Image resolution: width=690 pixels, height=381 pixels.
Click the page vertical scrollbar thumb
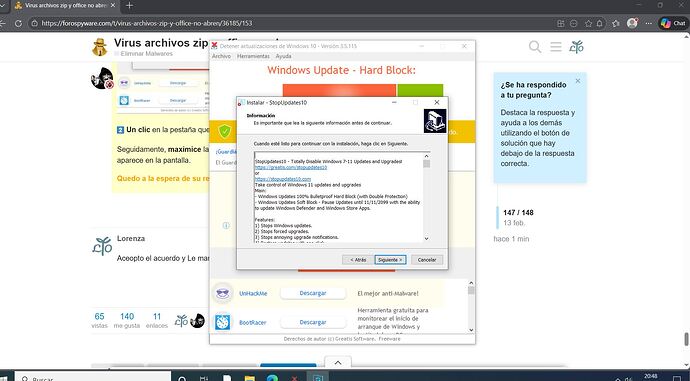click(x=686, y=339)
